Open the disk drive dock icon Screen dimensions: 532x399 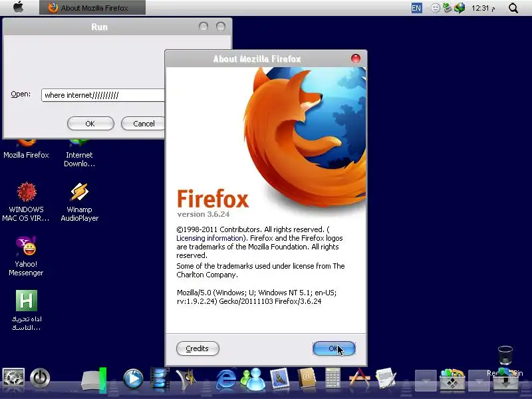click(x=93, y=379)
